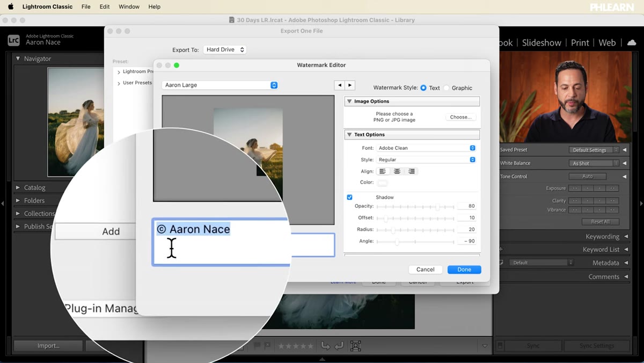Expand the User Presets group
Viewport: 644px width, 363px height.
(x=119, y=83)
